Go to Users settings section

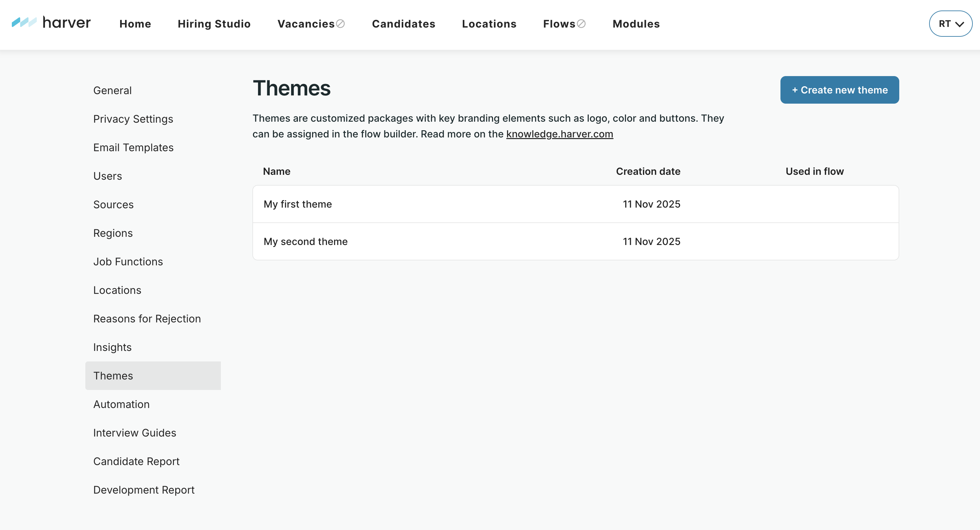coord(108,176)
